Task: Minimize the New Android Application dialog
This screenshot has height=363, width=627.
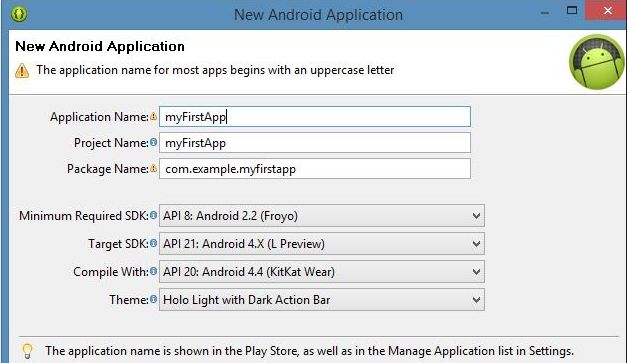Action: 545,12
